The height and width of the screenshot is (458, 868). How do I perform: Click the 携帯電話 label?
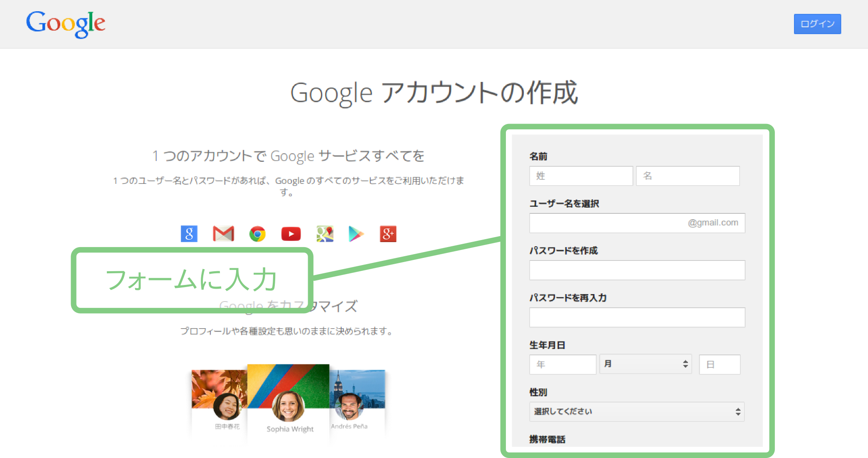pos(547,439)
